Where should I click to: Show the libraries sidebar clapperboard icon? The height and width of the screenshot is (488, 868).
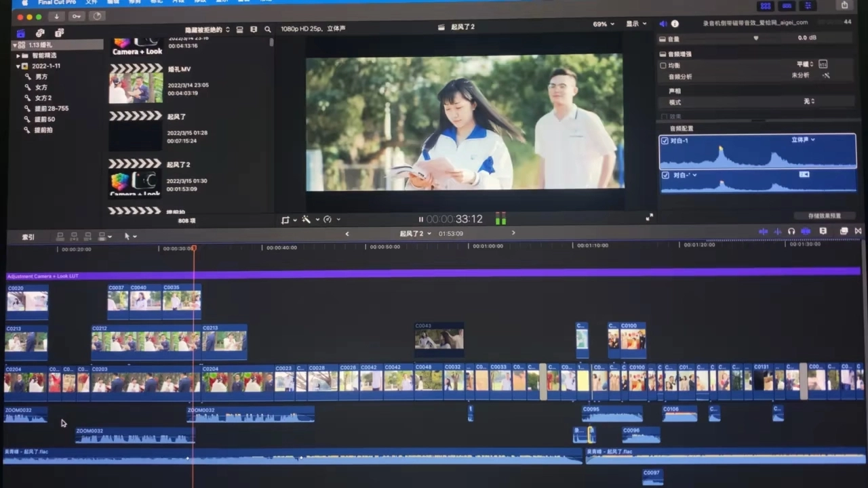point(21,33)
